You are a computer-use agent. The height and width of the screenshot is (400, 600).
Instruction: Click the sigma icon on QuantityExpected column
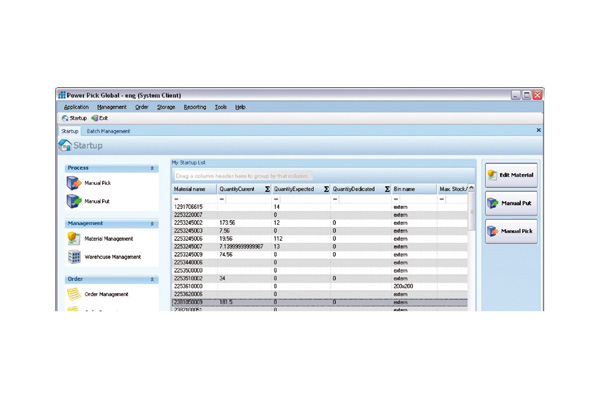coord(326,189)
